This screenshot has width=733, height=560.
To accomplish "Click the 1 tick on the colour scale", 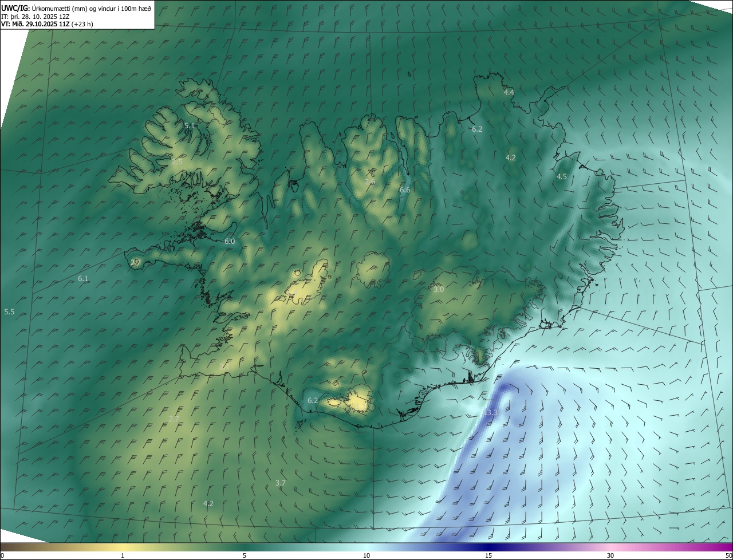I will coord(123,555).
